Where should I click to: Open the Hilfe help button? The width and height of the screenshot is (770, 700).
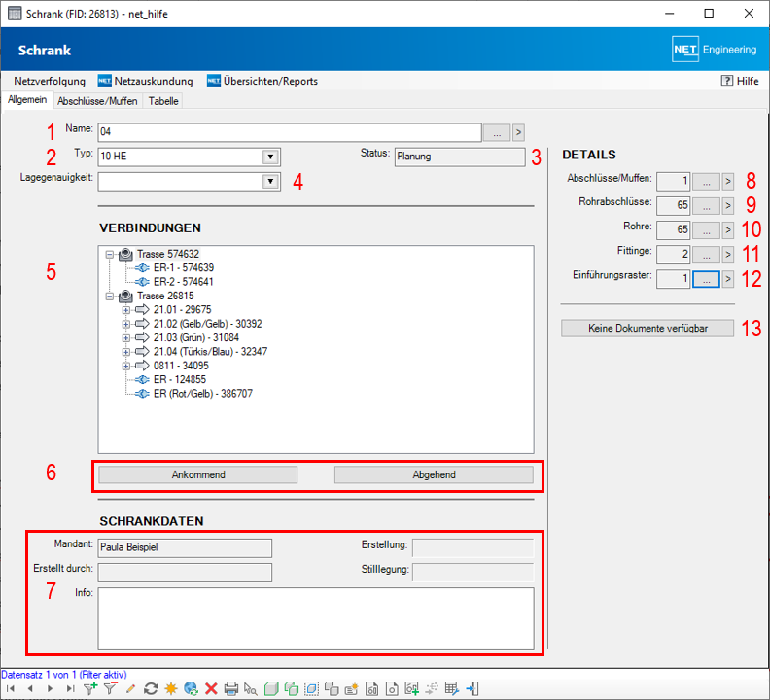(739, 81)
